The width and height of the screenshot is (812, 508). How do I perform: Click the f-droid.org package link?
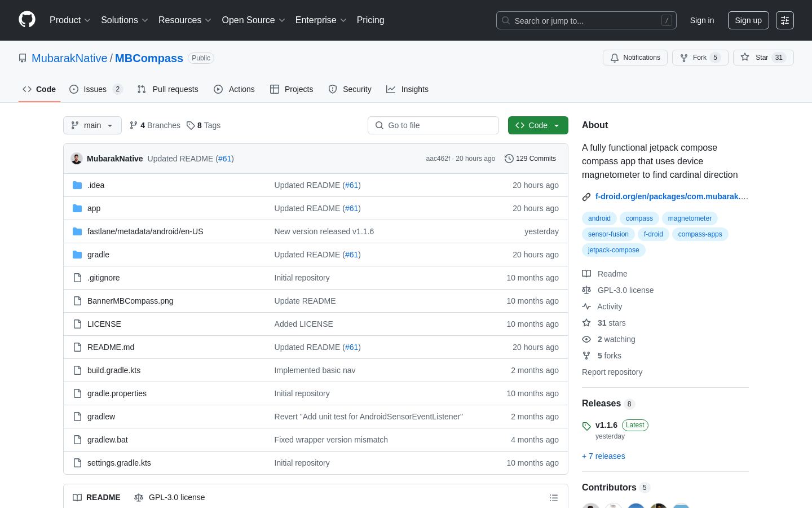coord(672,196)
